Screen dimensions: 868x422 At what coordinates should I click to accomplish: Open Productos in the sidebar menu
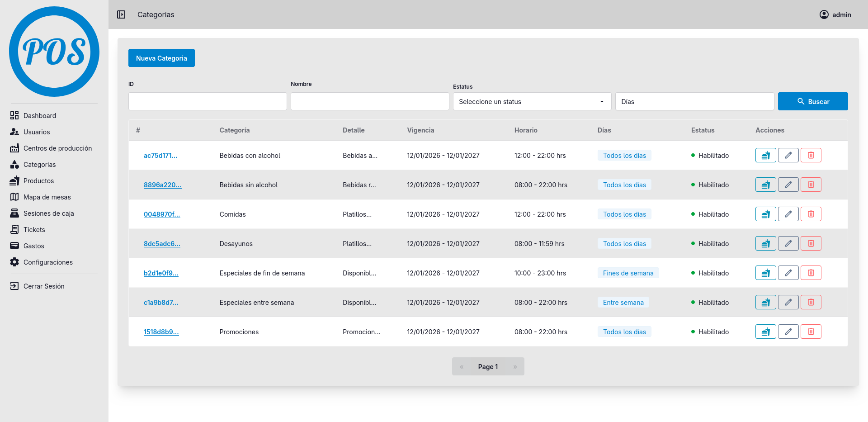pos(38,181)
